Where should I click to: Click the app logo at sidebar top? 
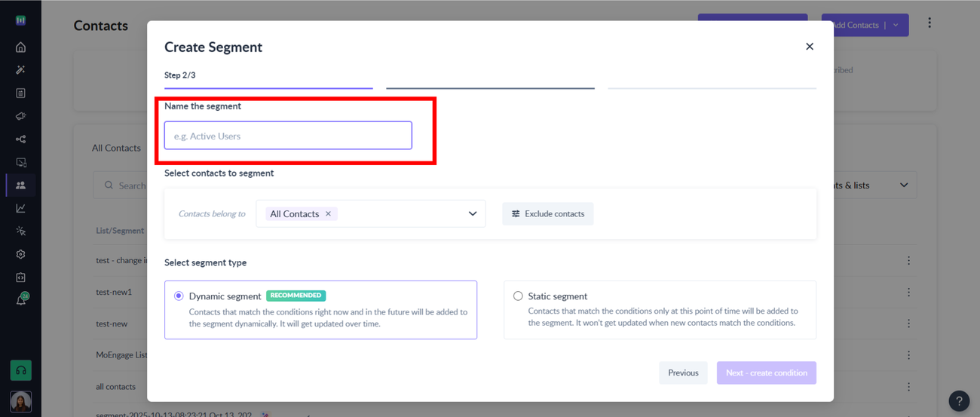20,20
